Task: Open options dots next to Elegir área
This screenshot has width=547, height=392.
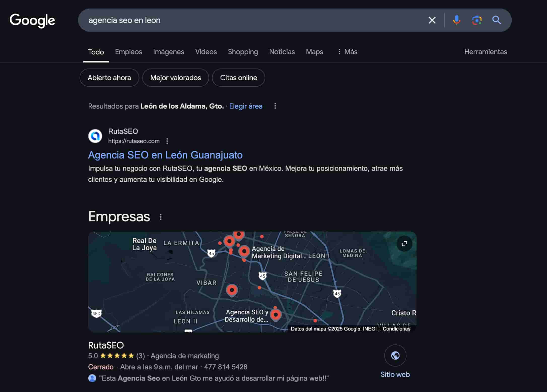Action: 275,106
